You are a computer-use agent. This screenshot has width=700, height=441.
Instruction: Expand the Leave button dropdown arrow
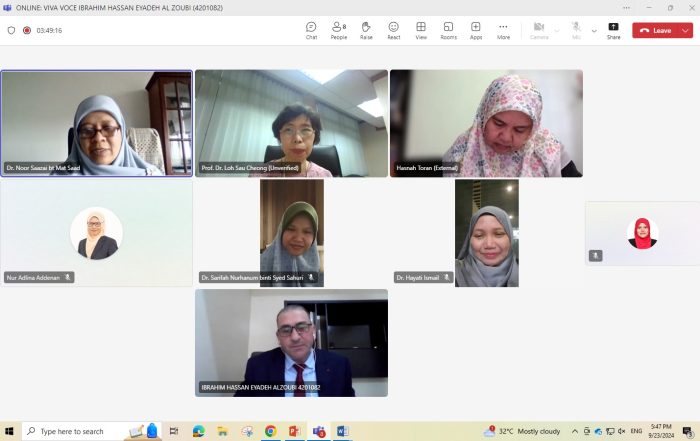(x=685, y=31)
